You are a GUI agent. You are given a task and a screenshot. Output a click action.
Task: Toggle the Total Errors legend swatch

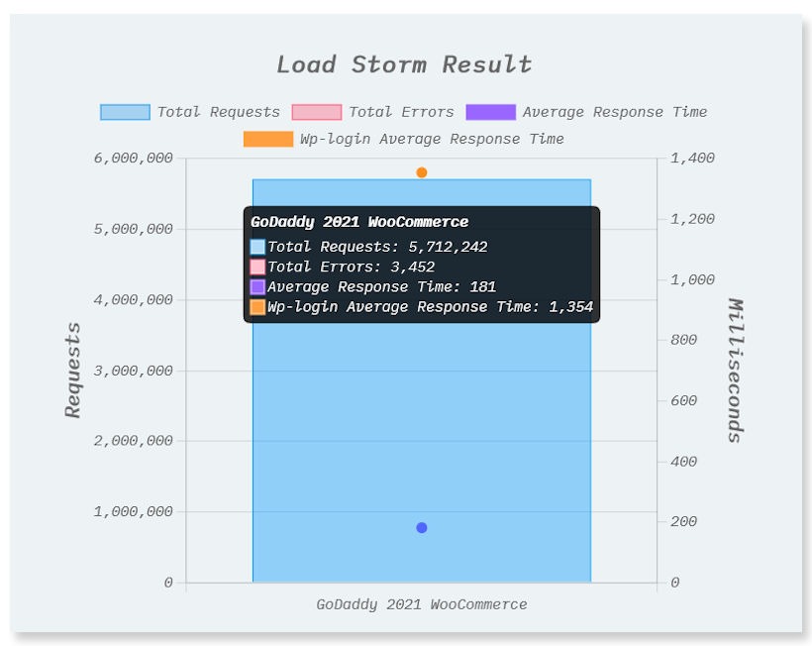click(x=317, y=112)
